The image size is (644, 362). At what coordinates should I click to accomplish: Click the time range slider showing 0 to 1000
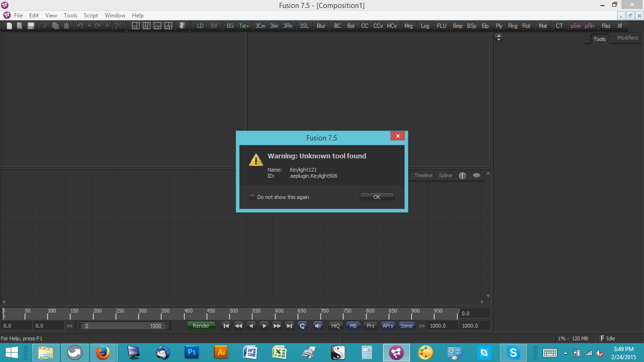pyautogui.click(x=124, y=326)
